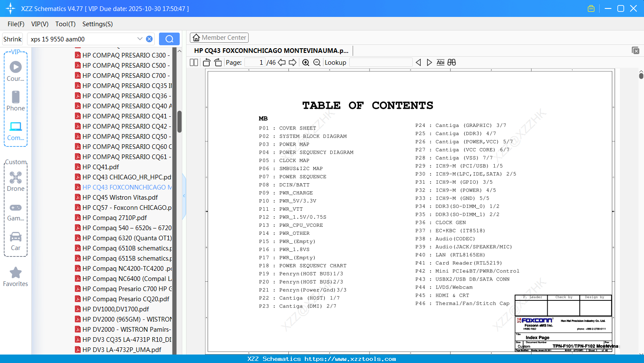Find next lookup match triangle
Screen dimensions: 644x363
pos(429,63)
